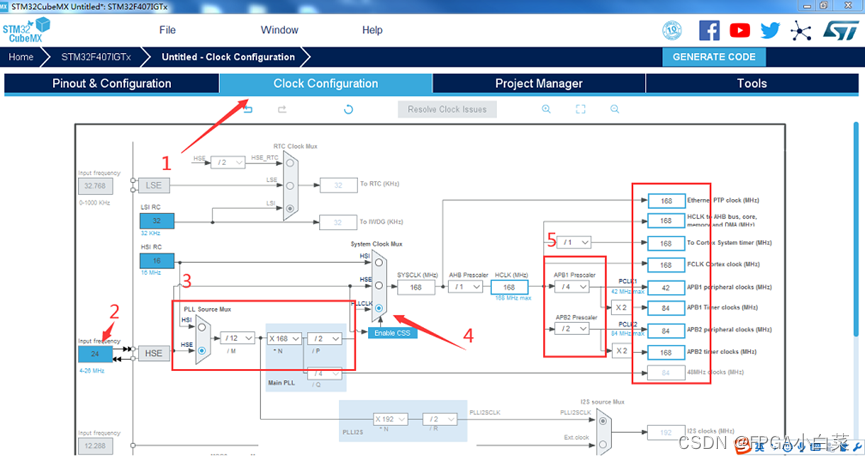Open the PLL /Q divider dropdown

pyautogui.click(x=324, y=374)
